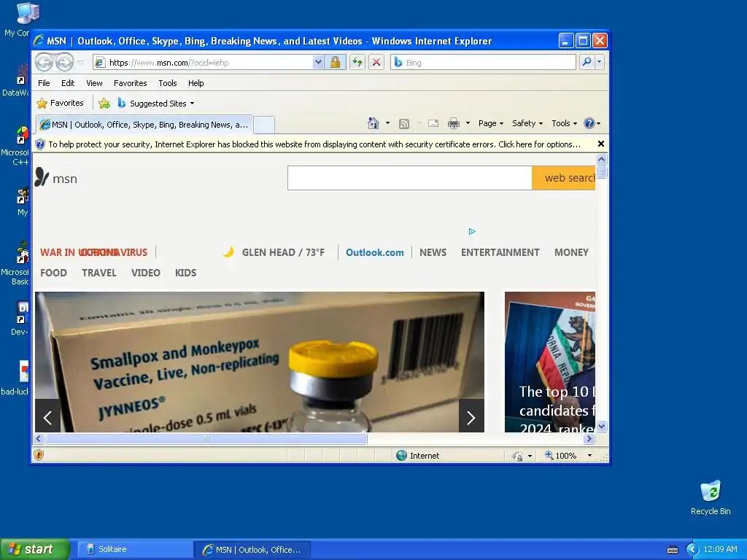Click the TRAVEL navigation link

98,273
